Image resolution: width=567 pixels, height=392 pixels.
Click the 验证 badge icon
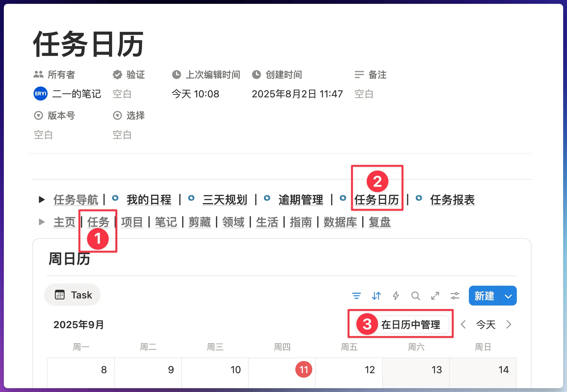point(117,74)
